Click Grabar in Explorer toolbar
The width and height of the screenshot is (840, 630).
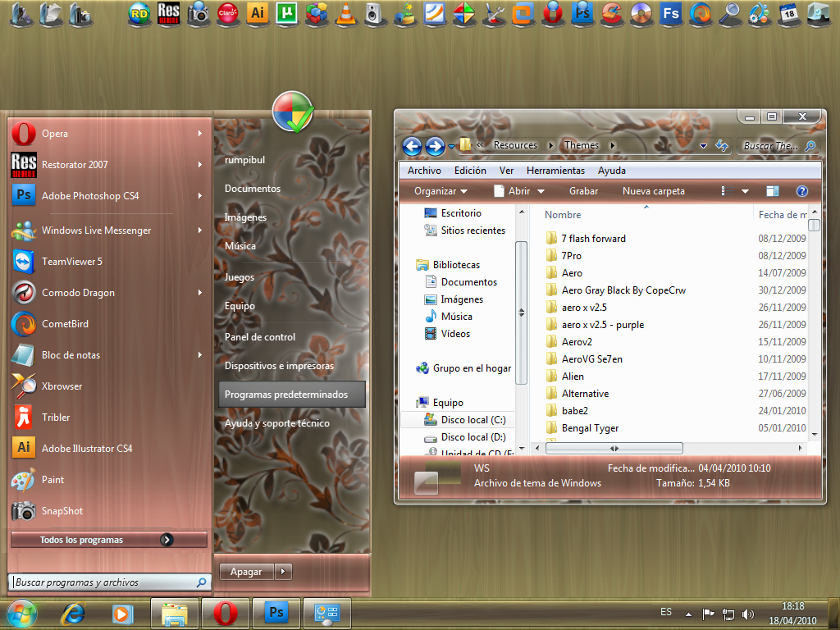(583, 191)
